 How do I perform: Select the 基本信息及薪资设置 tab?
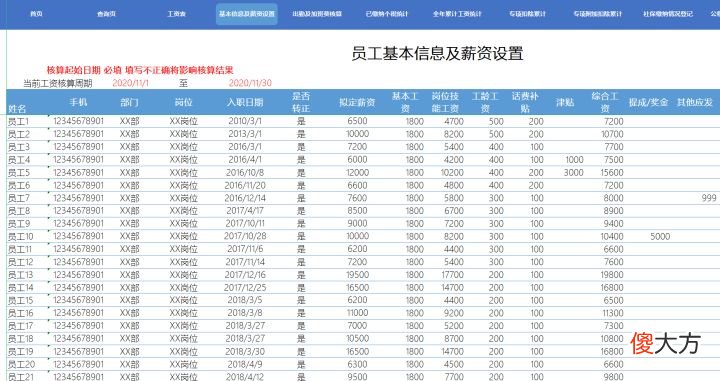(247, 14)
